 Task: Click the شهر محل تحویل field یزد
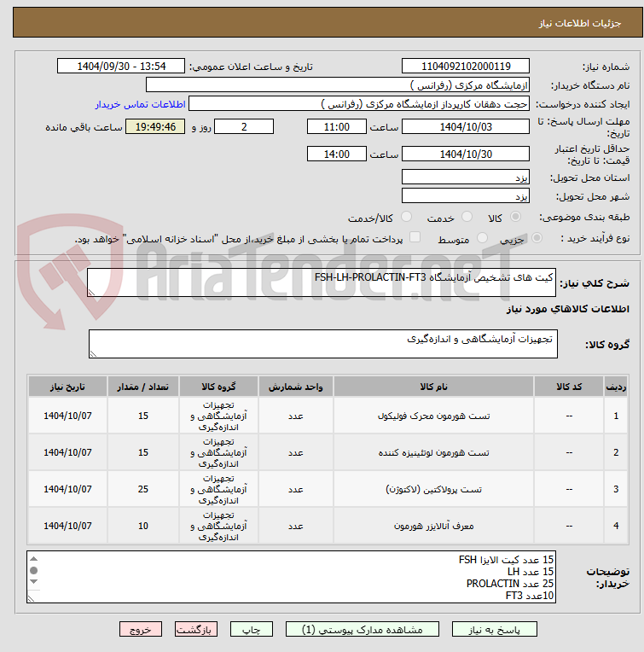click(466, 195)
